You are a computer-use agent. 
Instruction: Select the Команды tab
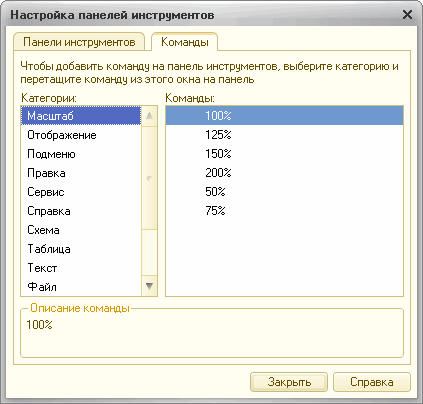coord(185,42)
